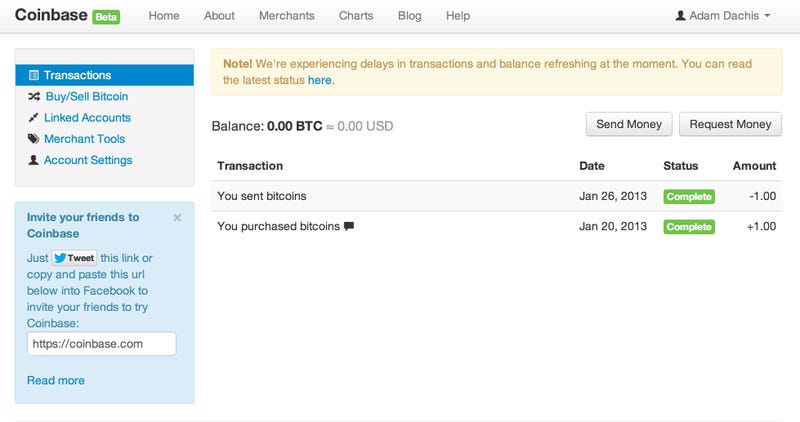Click 'You purchased bitcoins' transaction
Image resolution: width=800 pixels, height=422 pixels.
(x=279, y=227)
